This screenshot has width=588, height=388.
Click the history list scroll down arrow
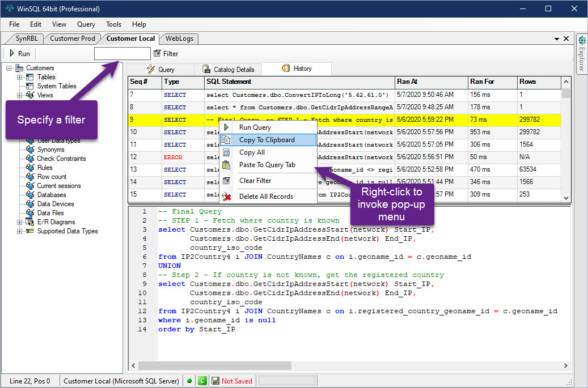(566, 198)
